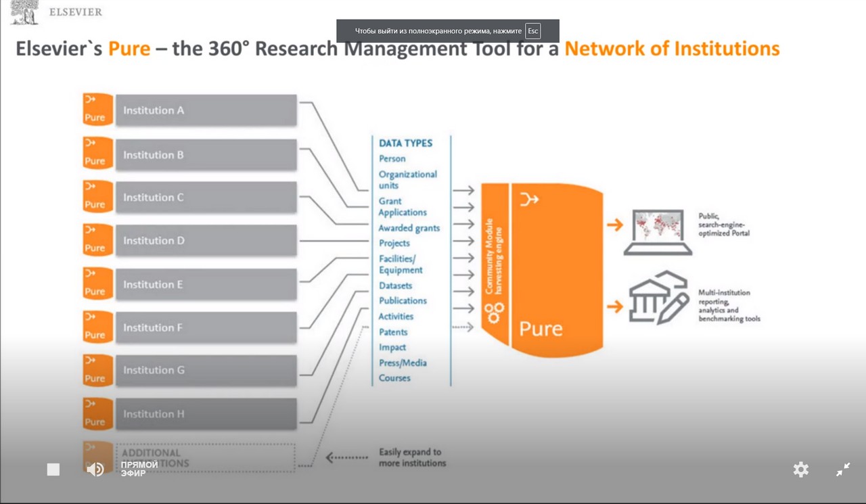Click the Elsevier logo in the slide corner
The image size is (866, 504).
point(56,12)
